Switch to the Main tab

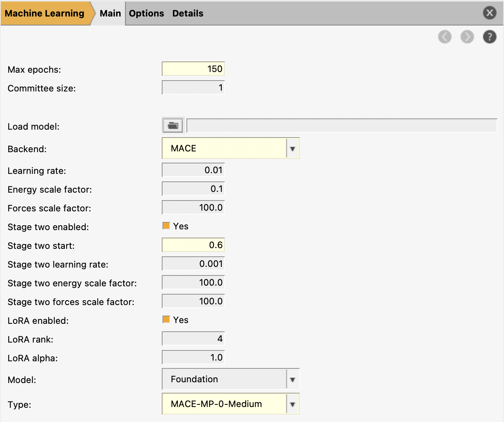(x=110, y=13)
